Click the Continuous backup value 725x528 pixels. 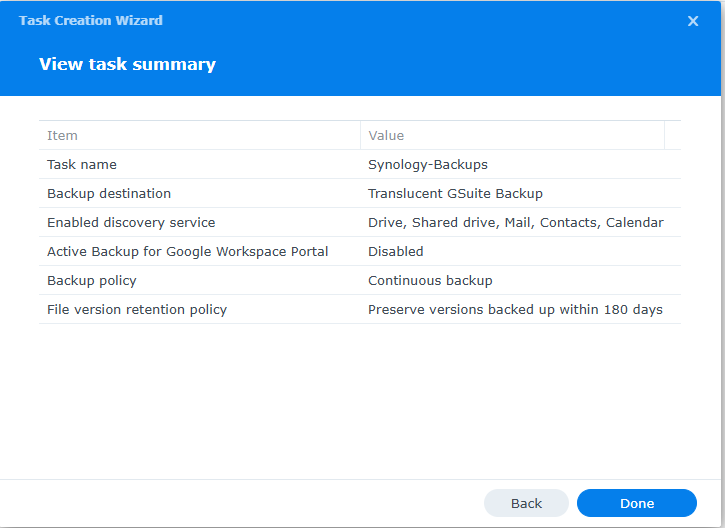[430, 281]
